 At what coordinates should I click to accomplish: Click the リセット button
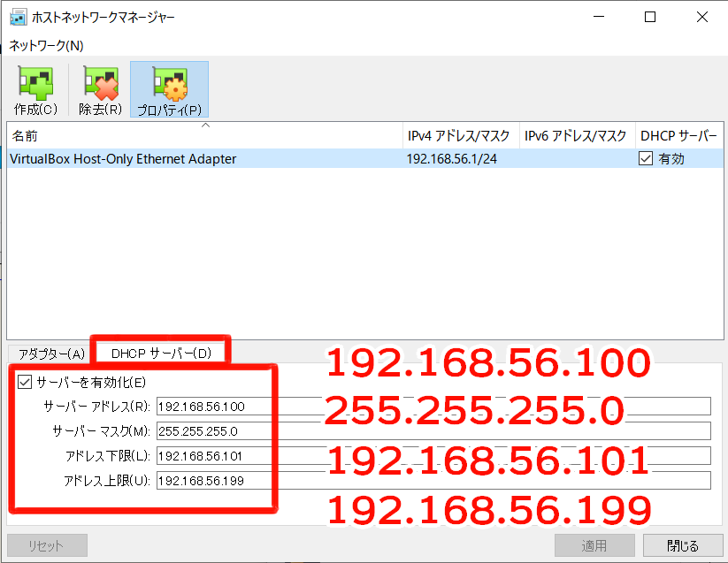(x=47, y=545)
